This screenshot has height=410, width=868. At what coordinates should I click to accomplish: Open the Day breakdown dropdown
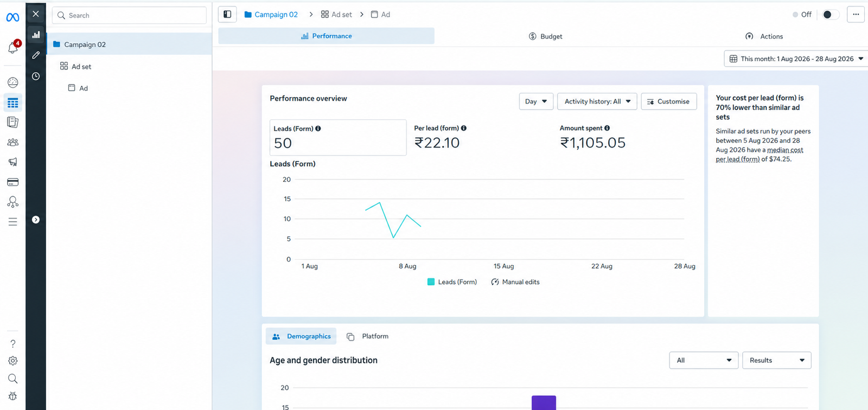[x=536, y=101]
